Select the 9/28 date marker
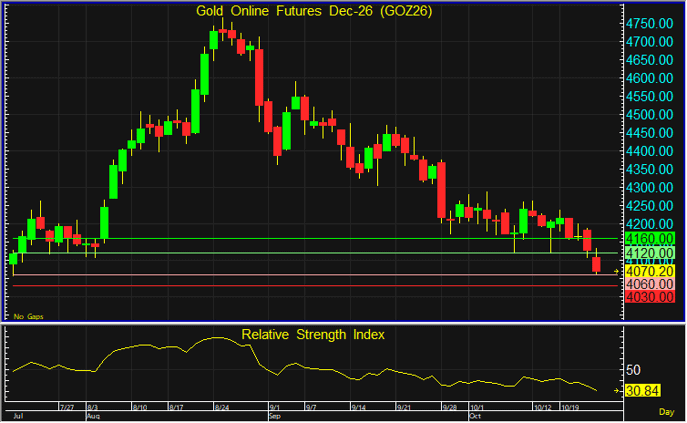Viewport: 687px width, 423px height. pyautogui.click(x=450, y=407)
